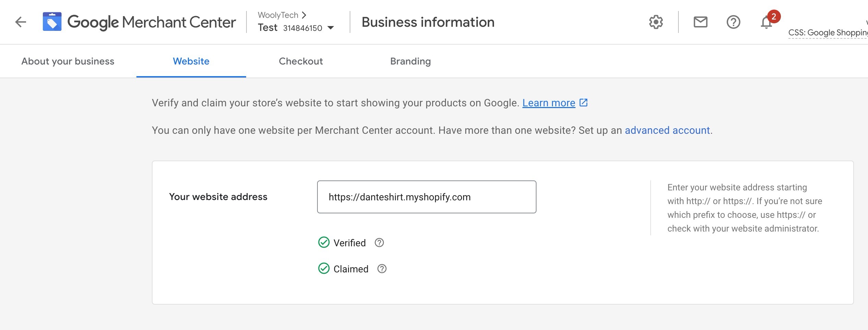Screen dimensions: 868x330
Task: Focus the website address input field
Action: pos(426,197)
